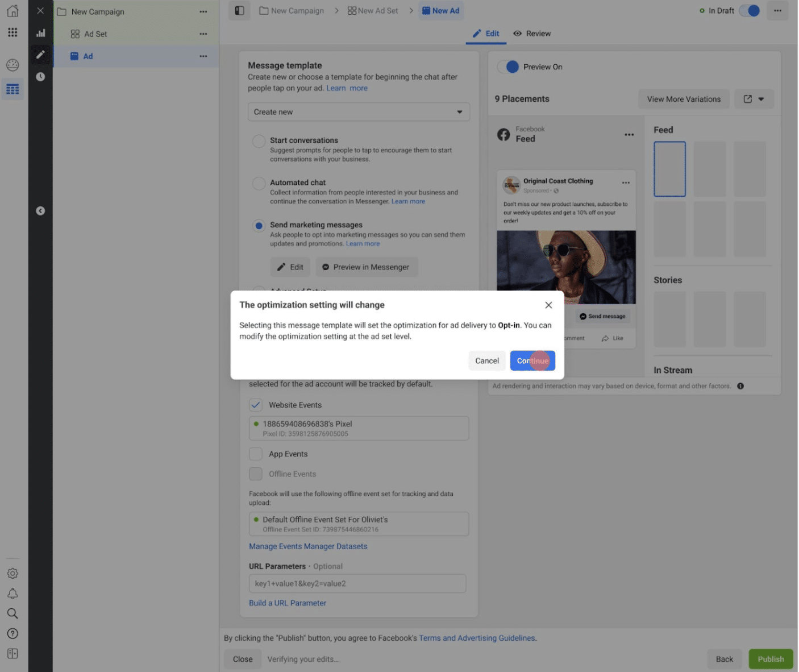Switch to the Review tab
The width and height of the screenshot is (799, 672).
click(x=532, y=34)
